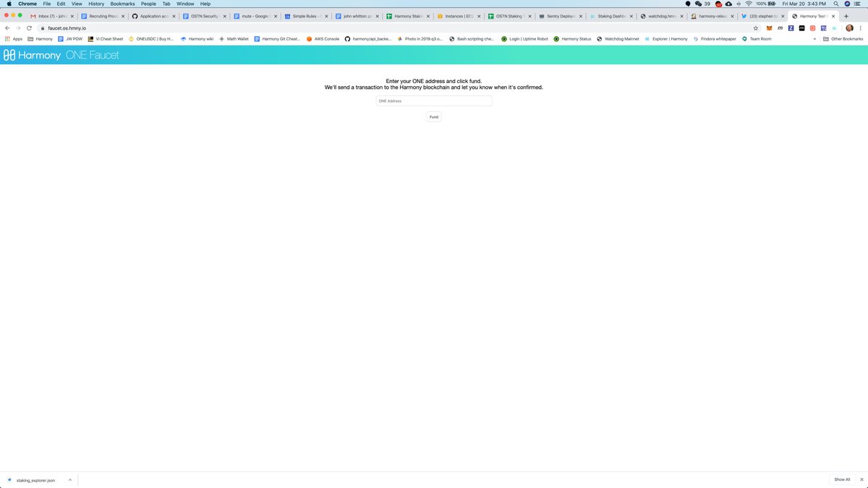Open the People menu
Image resolution: width=868 pixels, height=488 pixels.
click(148, 4)
